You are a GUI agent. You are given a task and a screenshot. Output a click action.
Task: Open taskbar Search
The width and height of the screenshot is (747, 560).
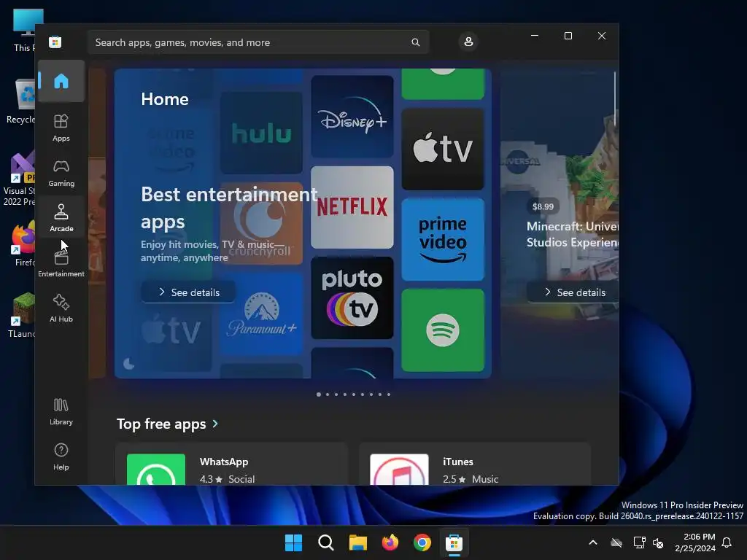[x=326, y=542]
